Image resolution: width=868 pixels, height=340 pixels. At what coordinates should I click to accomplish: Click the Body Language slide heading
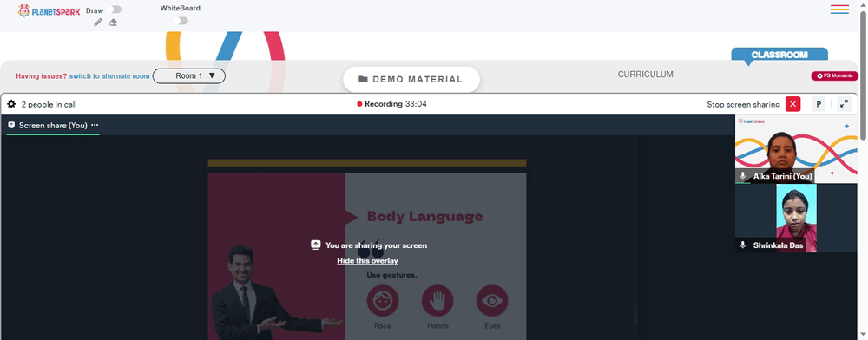(424, 216)
